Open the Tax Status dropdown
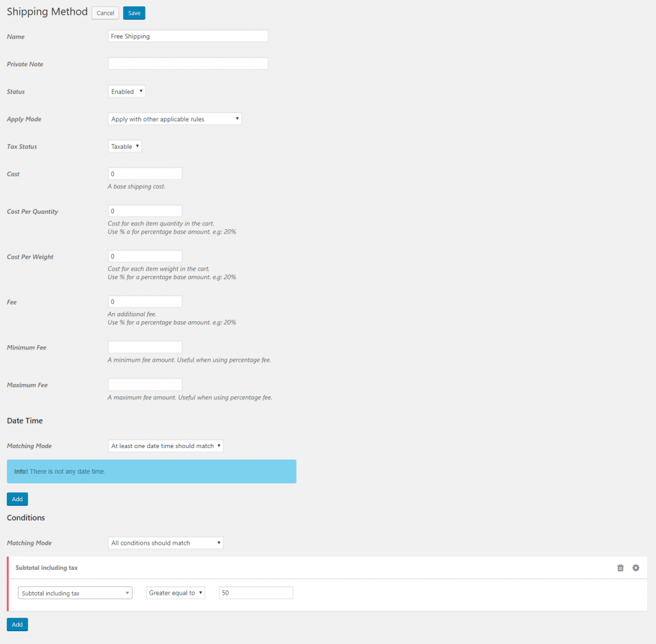Screen dimensions: 656x644 (x=125, y=147)
